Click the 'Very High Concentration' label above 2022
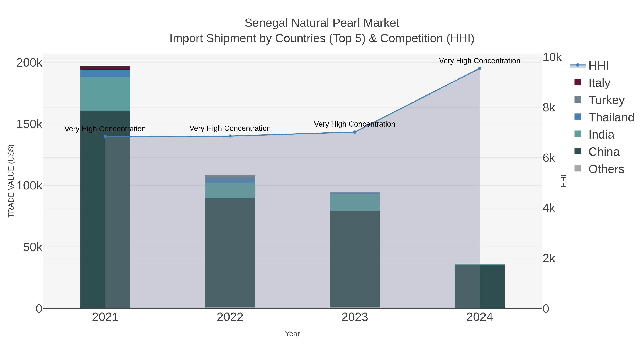 point(230,128)
